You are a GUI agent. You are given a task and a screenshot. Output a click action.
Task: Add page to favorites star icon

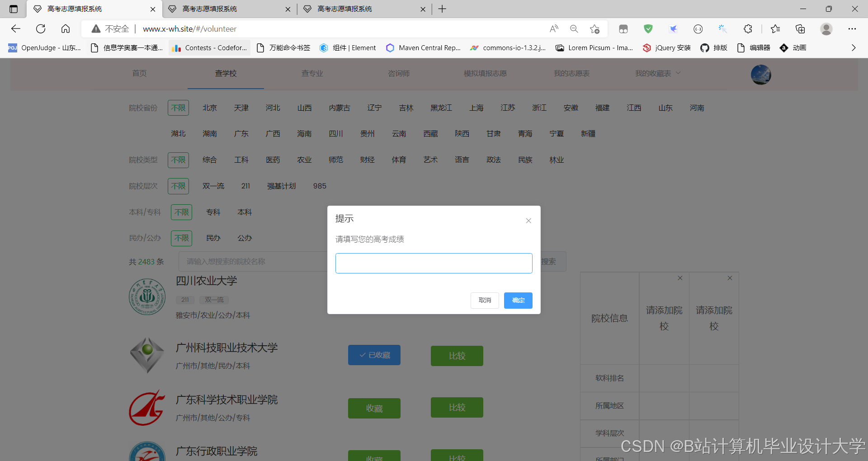pos(594,29)
